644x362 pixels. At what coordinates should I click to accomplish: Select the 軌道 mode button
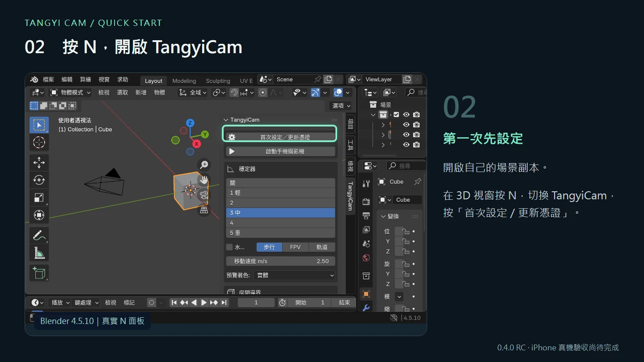coord(322,247)
